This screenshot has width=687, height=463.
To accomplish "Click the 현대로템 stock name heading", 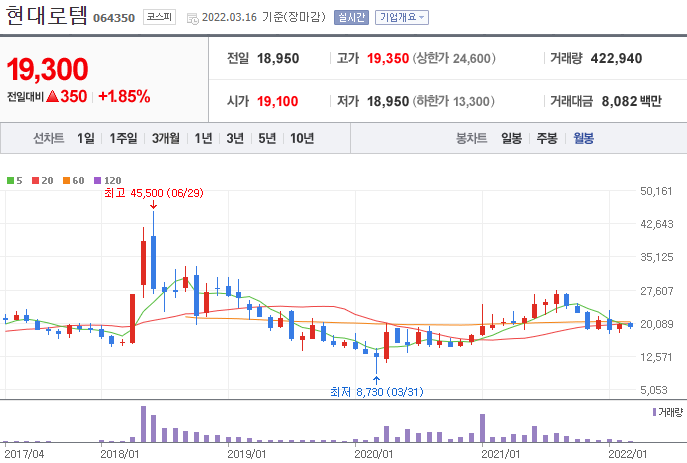I will click(x=47, y=16).
